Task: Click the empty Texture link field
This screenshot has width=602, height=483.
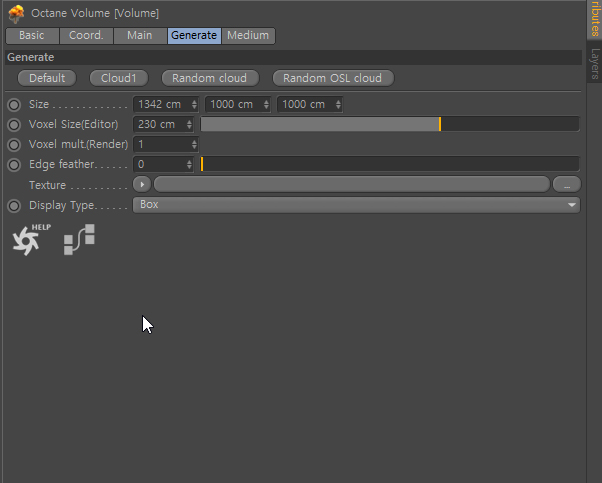Action: coord(352,185)
